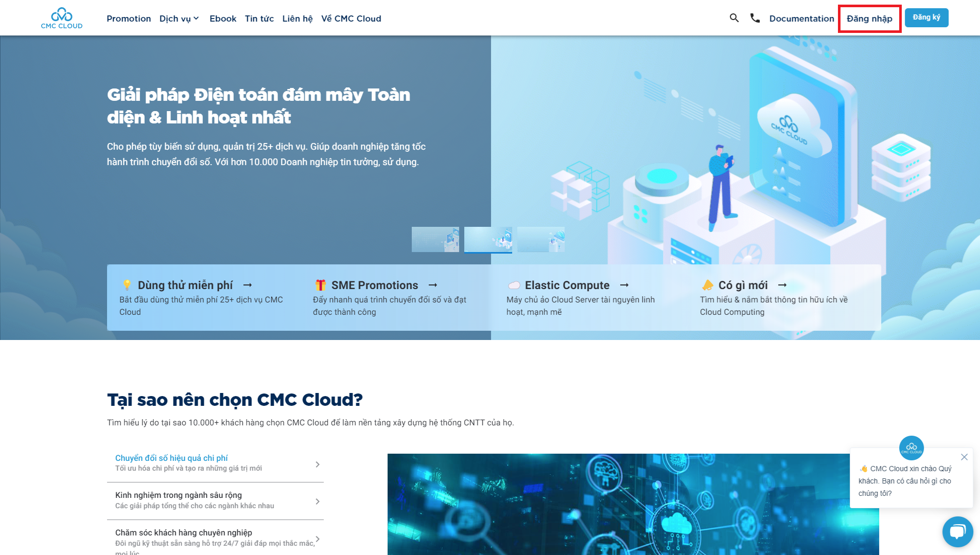Click the lightbulb icon beside Dùng thử miễn phí
The height and width of the screenshot is (555, 980).
pos(127,285)
